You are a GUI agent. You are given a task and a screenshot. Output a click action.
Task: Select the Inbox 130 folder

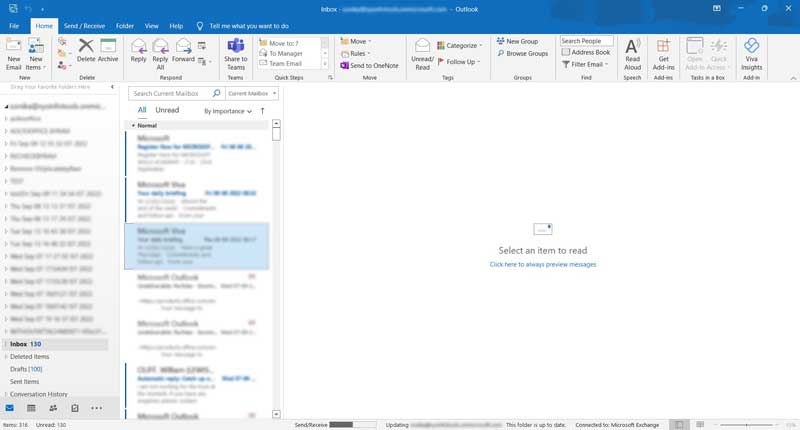[x=55, y=344]
